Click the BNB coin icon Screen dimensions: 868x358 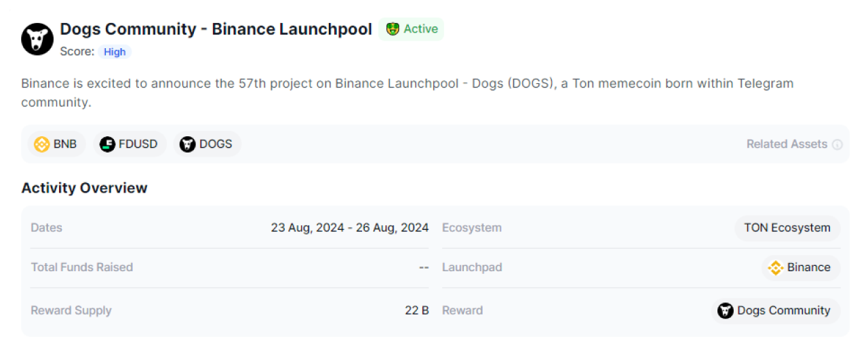coord(42,144)
